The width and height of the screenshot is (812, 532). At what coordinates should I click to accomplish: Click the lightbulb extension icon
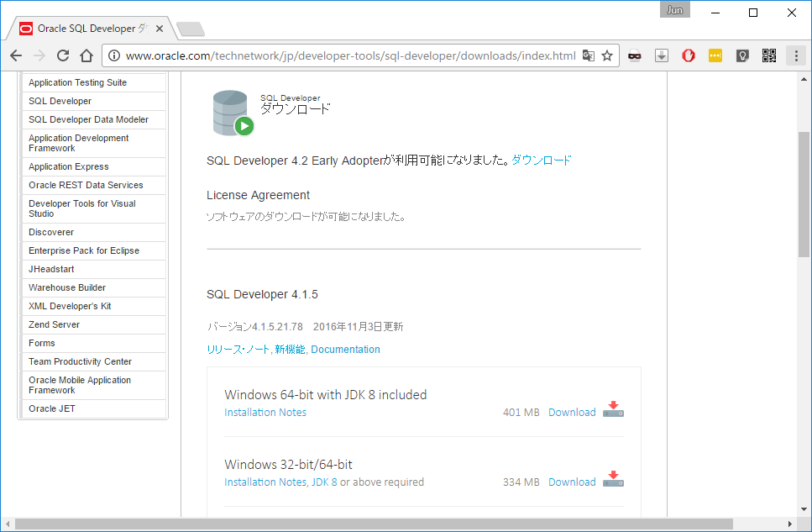(x=742, y=55)
